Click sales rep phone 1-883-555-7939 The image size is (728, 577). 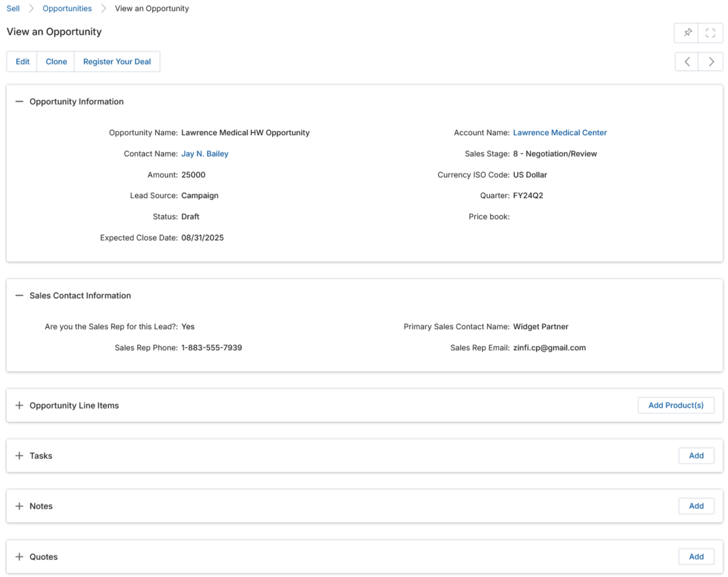pos(211,348)
